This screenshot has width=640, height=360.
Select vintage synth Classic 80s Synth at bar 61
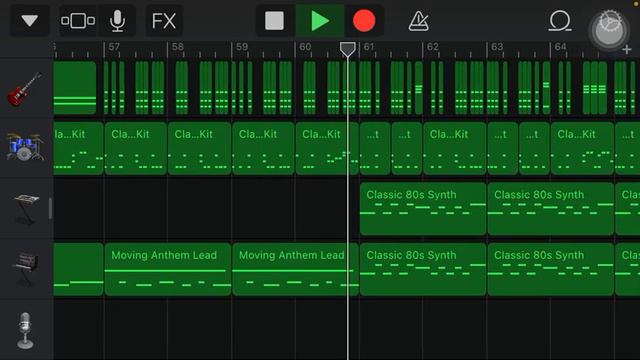(x=423, y=269)
